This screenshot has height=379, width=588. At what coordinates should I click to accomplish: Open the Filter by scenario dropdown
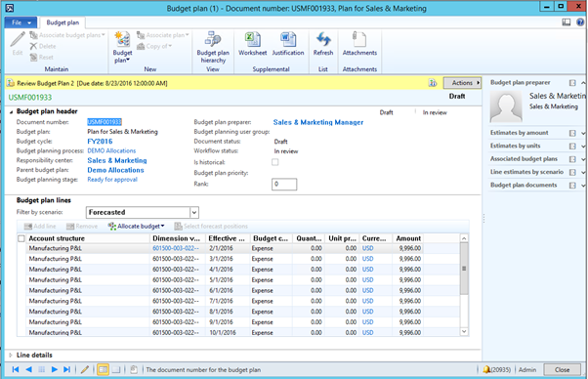(193, 213)
